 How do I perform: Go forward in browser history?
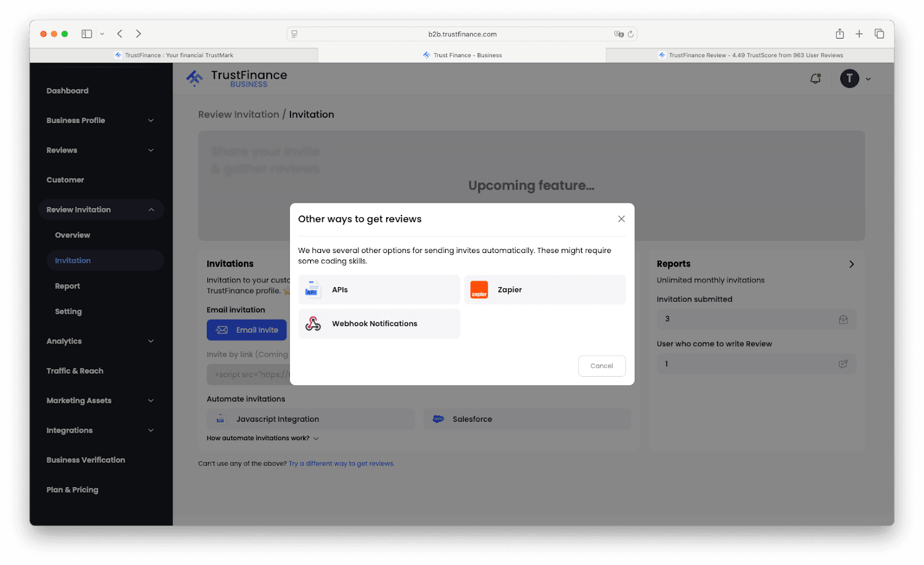click(139, 34)
